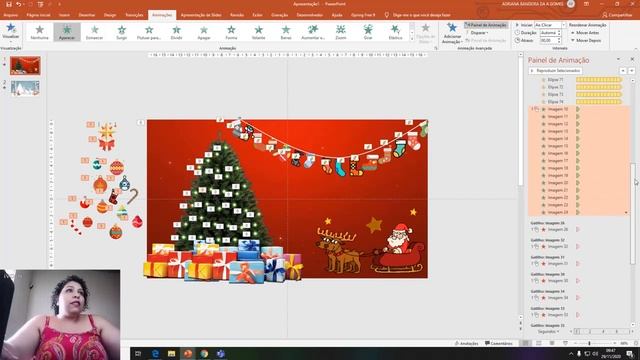The image size is (640, 360).
Task: Open Microsoft Teams from the taskbar
Action: (221, 353)
